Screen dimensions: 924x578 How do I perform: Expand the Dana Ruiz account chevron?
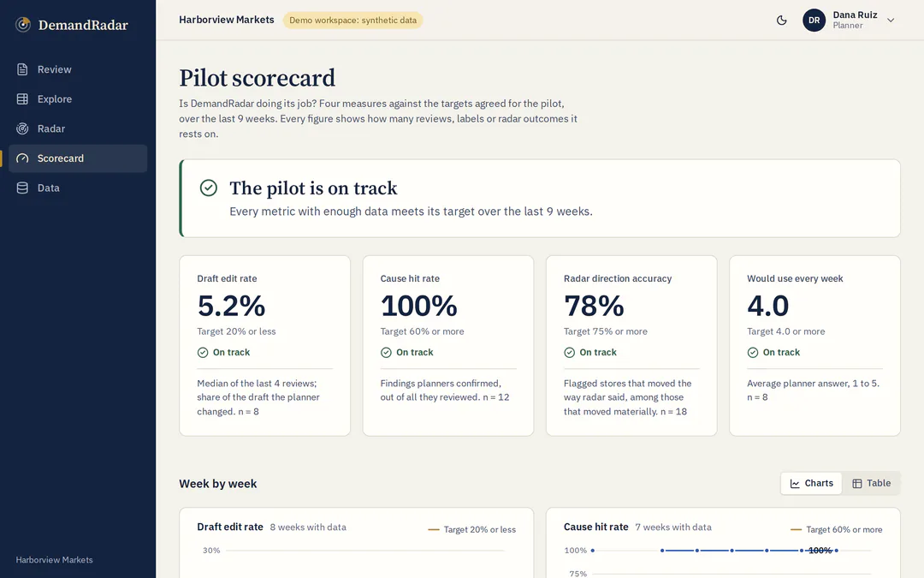891,20
